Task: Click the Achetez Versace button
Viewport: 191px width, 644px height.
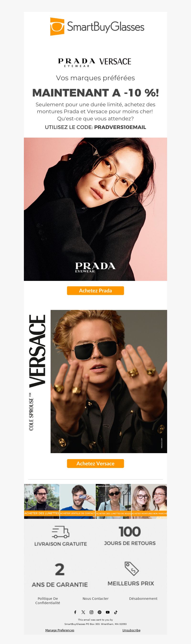Action: click(95, 463)
